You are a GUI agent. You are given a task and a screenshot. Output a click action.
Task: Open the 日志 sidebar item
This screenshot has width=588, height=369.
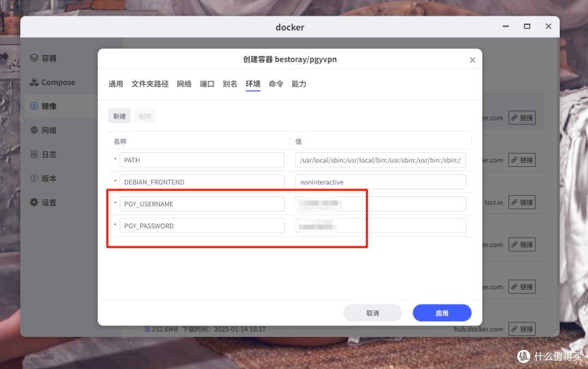(43, 154)
